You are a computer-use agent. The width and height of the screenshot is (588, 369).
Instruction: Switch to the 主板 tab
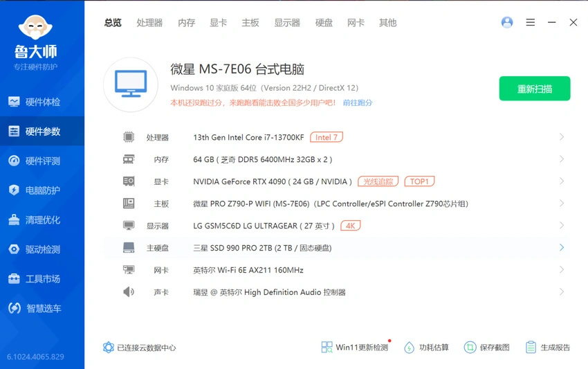pos(250,23)
